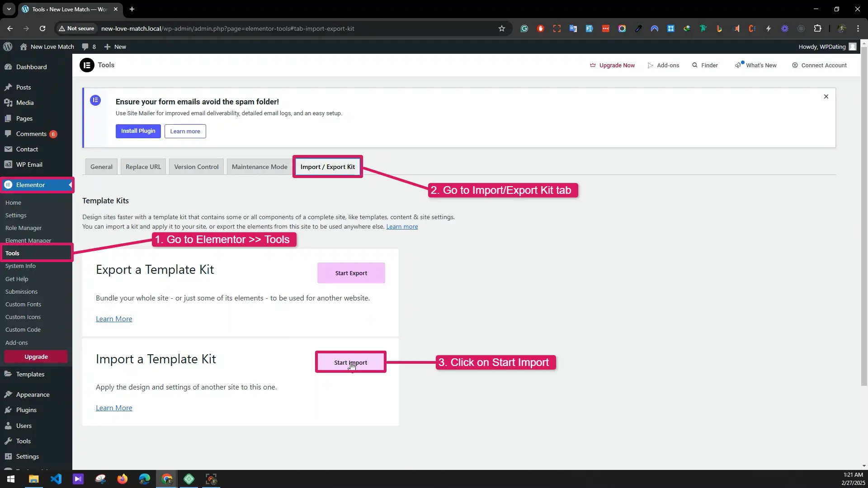
Task: Switch to the General tab
Action: coord(101,167)
